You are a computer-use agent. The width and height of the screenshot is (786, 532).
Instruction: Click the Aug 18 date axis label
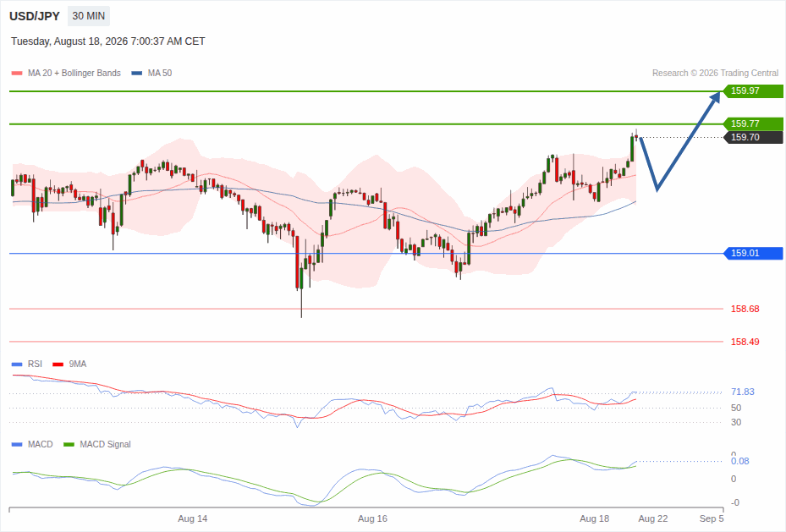pyautogui.click(x=595, y=518)
